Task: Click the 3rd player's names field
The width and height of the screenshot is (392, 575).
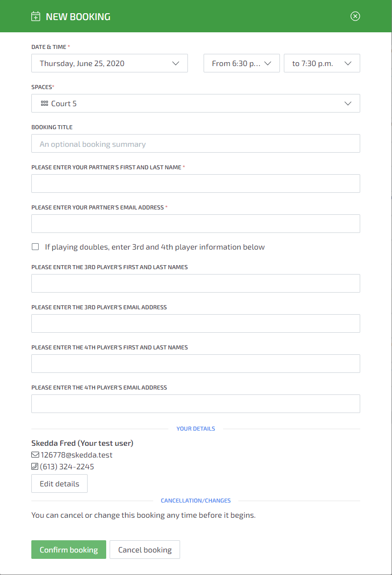Action: [196, 284]
